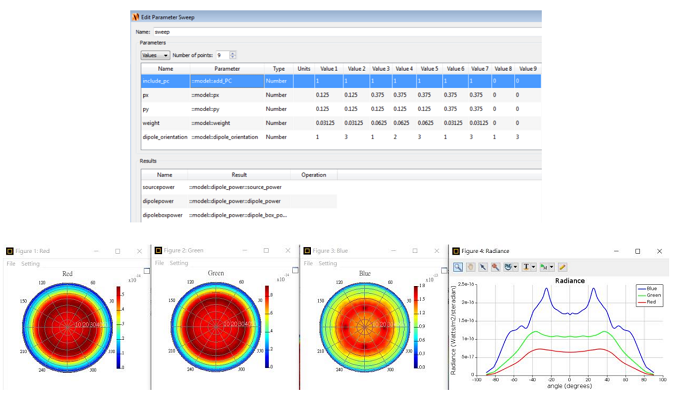The width and height of the screenshot is (680, 403).
Task: Click the Red polar plot color bar
Action: click(x=119, y=326)
